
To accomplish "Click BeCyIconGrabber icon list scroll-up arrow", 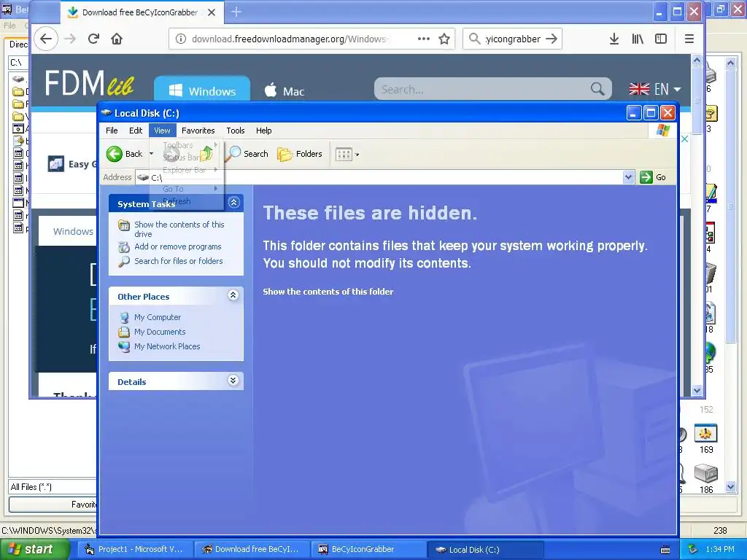I will (731, 63).
